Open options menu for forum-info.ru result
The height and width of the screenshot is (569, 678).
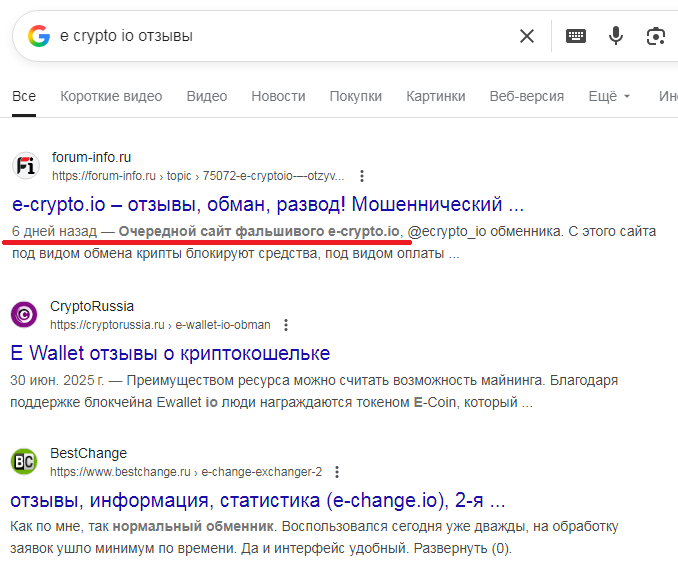point(362,176)
